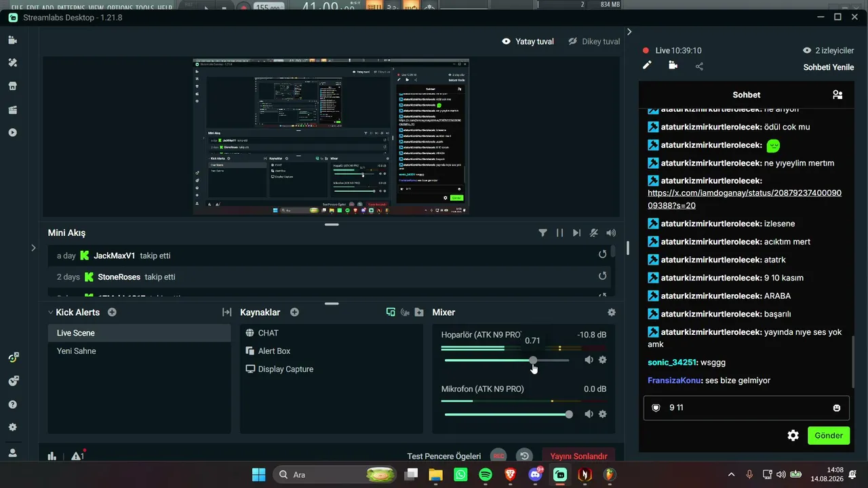Viewport: 868px width, 488px height.
Task: Open the Help question mark icon
Action: 12,405
